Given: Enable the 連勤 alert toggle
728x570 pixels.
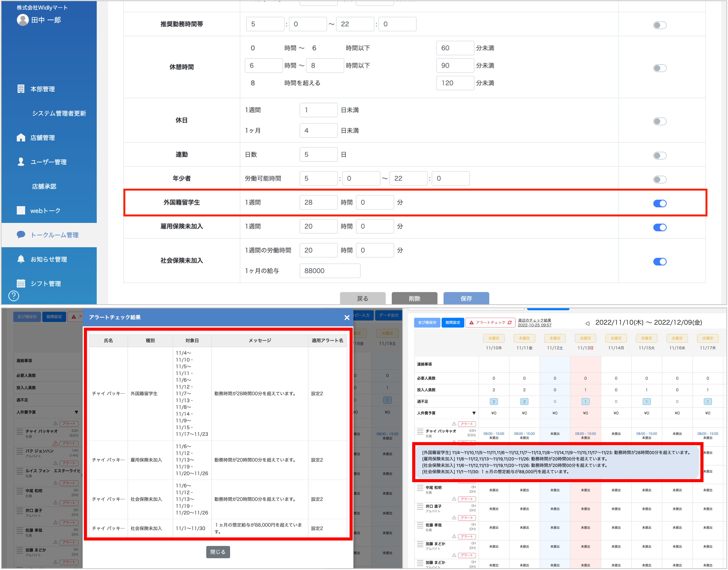Looking at the screenshot, I should (660, 155).
